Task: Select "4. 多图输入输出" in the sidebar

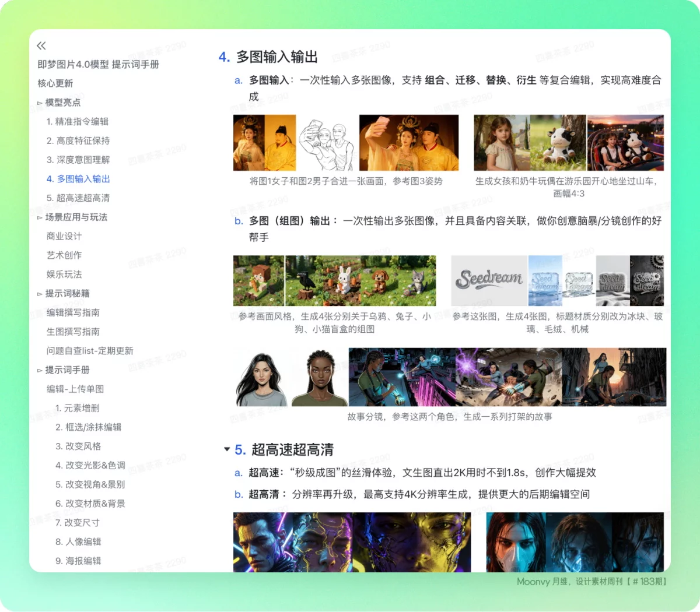Action: (79, 179)
